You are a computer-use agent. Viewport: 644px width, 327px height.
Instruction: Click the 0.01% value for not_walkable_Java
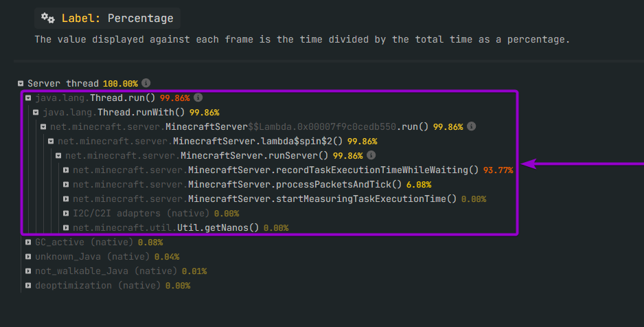(x=194, y=271)
